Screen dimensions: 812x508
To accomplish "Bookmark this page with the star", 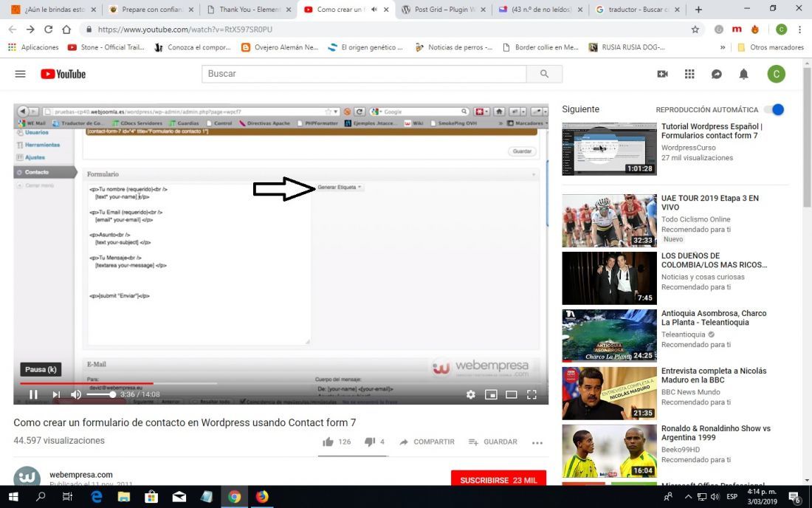I will pos(695,30).
